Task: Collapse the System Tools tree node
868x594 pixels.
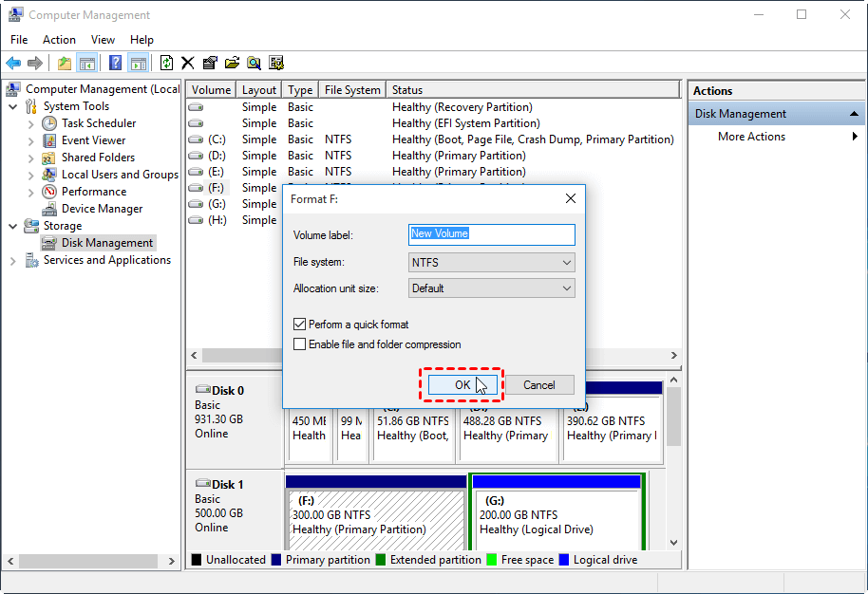Action: coord(12,106)
